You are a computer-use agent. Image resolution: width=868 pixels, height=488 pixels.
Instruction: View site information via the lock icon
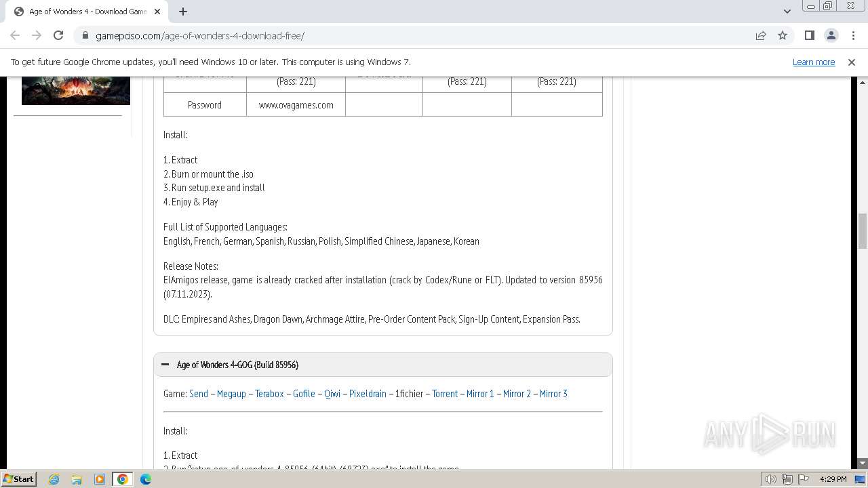tap(85, 36)
